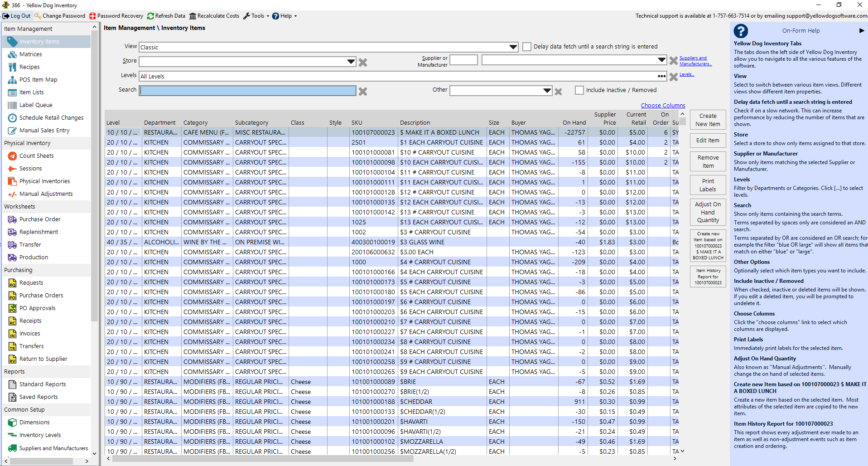Click the On-Form Help question mark icon
Image resolution: width=868 pixels, height=466 pixels.
click(741, 31)
